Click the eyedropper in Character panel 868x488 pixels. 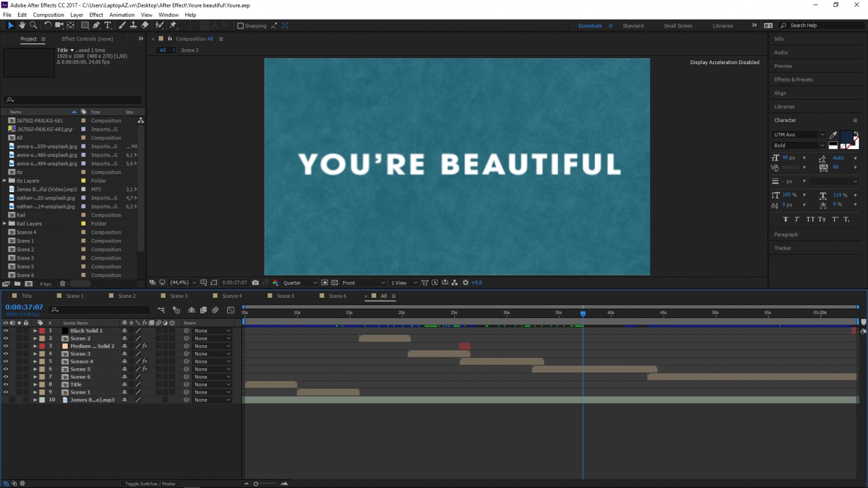833,135
